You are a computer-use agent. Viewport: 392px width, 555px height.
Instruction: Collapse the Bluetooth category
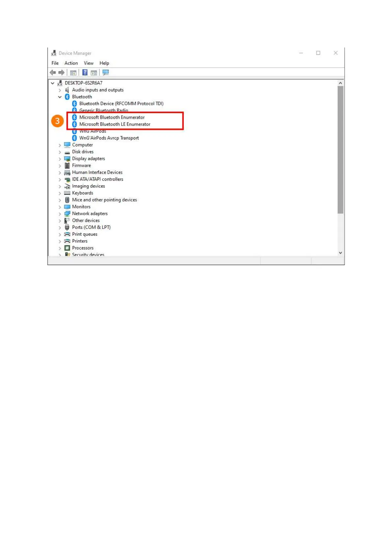click(x=60, y=97)
